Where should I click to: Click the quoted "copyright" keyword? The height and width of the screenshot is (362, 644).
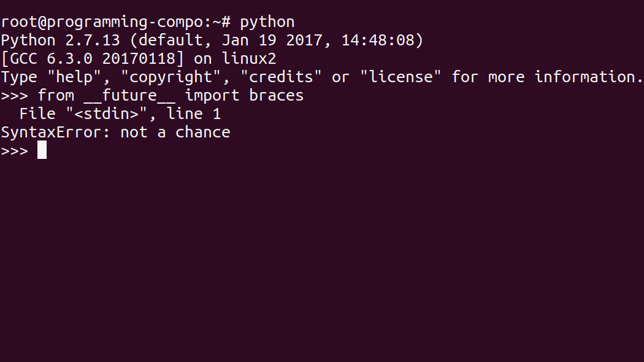[171, 77]
